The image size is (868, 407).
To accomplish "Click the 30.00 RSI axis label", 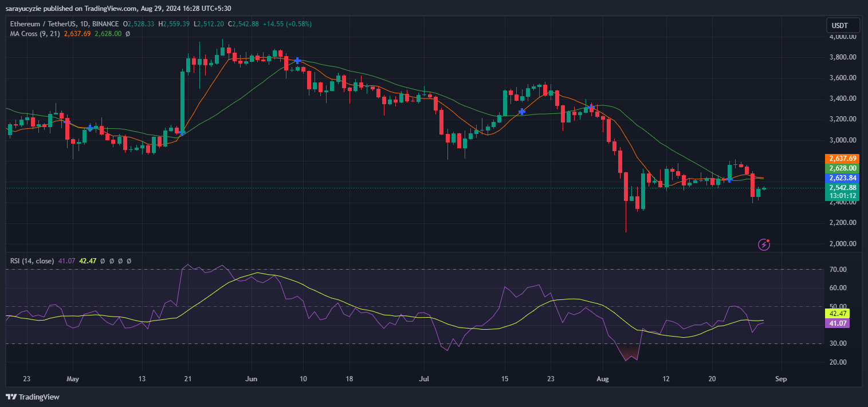I will (x=838, y=343).
